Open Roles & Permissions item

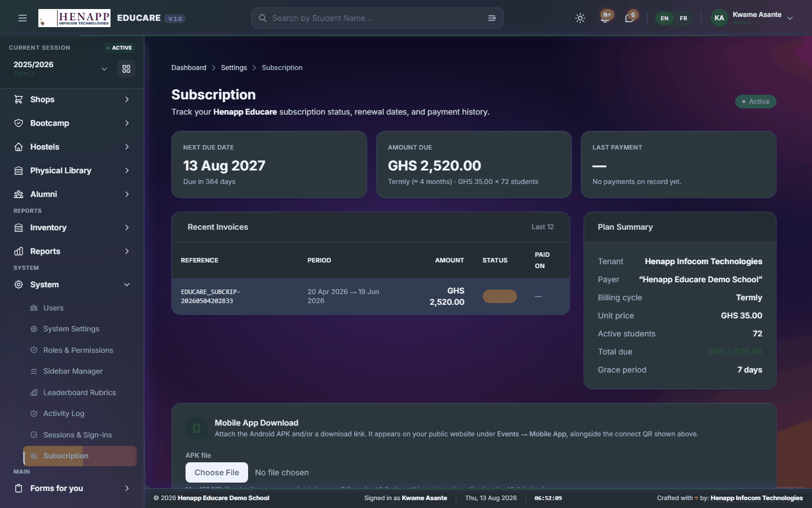80,350
